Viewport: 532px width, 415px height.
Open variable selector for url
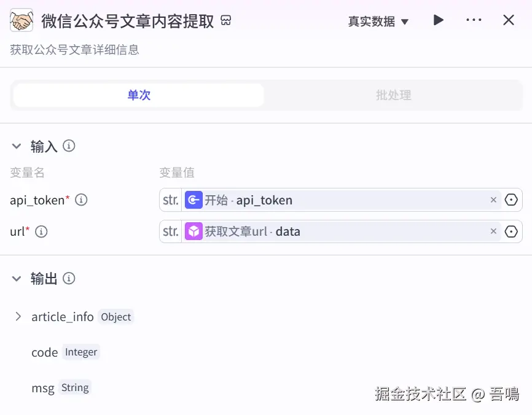pos(511,231)
